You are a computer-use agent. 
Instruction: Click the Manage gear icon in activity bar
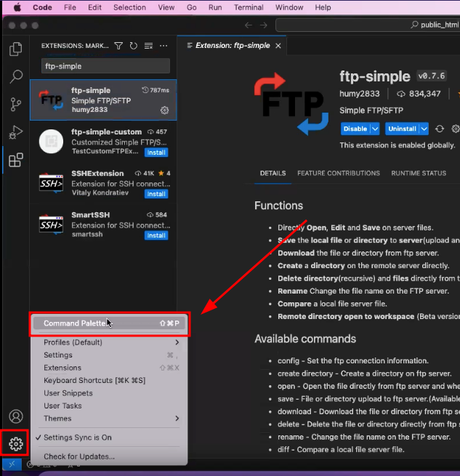tap(16, 444)
